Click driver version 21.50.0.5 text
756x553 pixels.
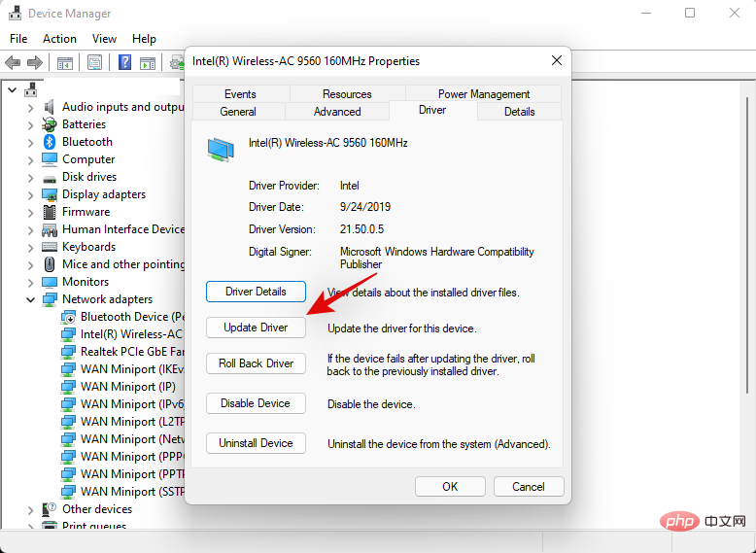(362, 229)
